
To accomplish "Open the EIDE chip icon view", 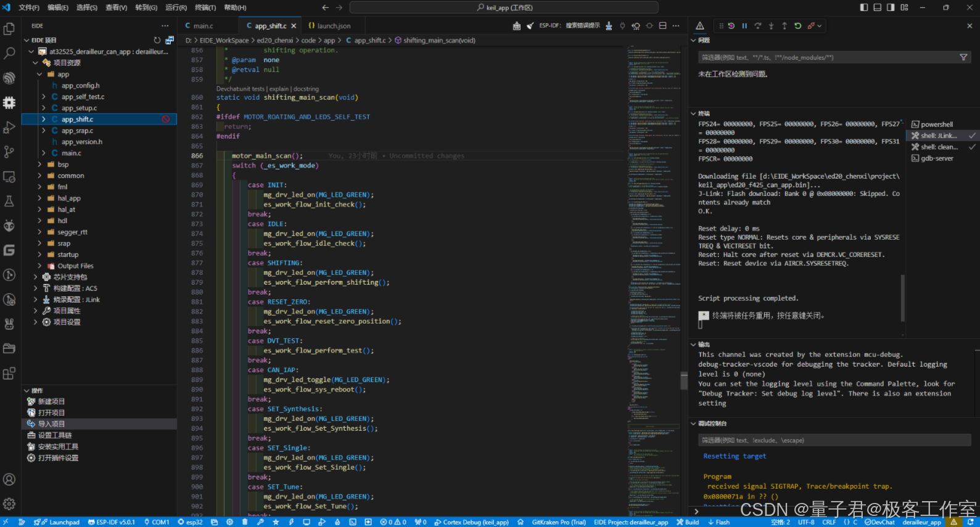I will click(9, 102).
